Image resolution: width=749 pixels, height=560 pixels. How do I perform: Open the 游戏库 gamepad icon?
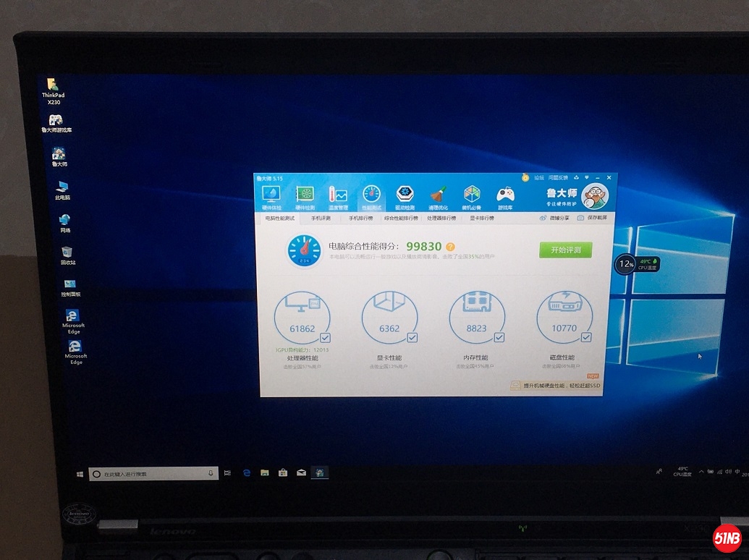(505, 196)
